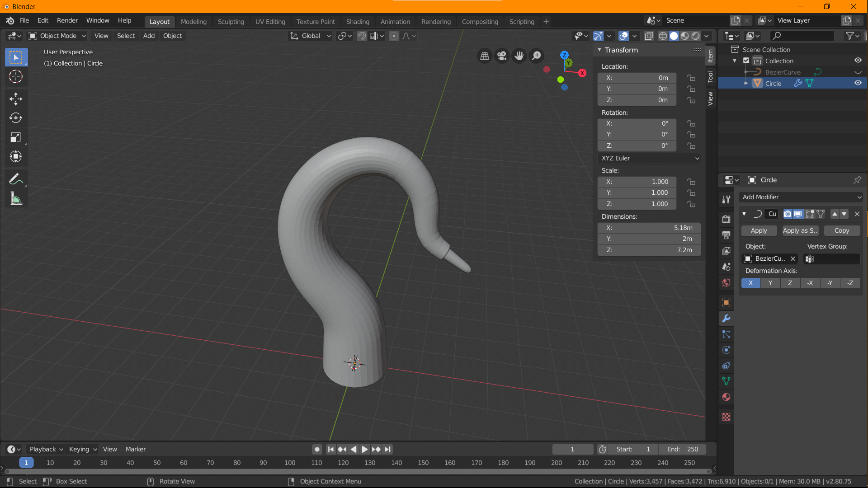Open the Material properties tab
This screenshot has width=868, height=488.
coord(726,397)
